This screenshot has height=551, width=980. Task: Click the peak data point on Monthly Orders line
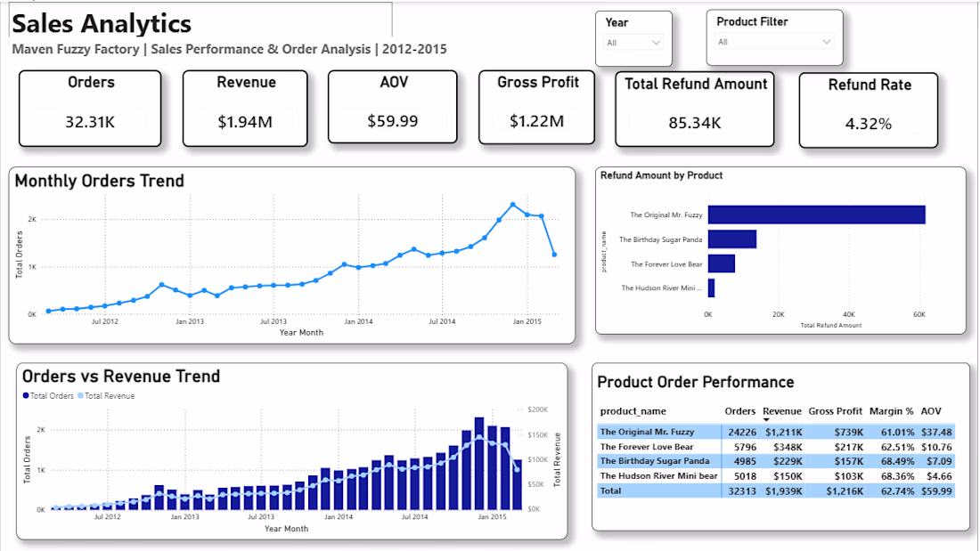512,205
